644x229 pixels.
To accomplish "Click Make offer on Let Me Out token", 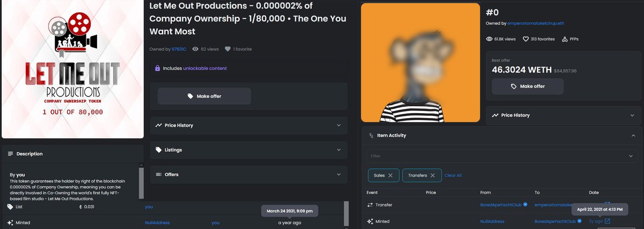I will pos(204,96).
